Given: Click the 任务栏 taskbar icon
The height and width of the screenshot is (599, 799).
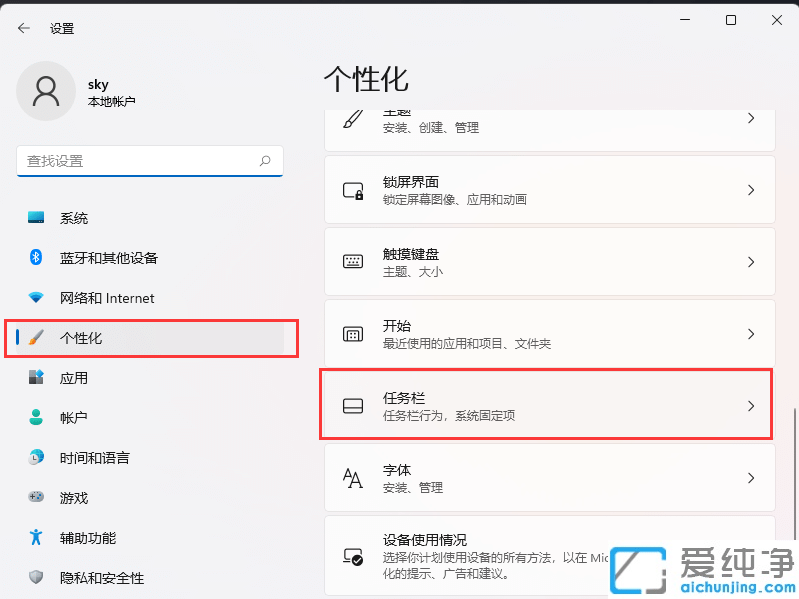Looking at the screenshot, I should pos(353,406).
